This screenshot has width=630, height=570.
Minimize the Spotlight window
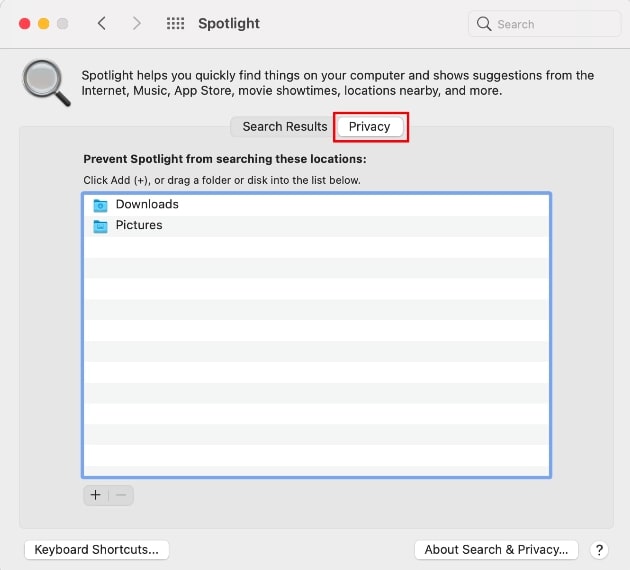43,24
